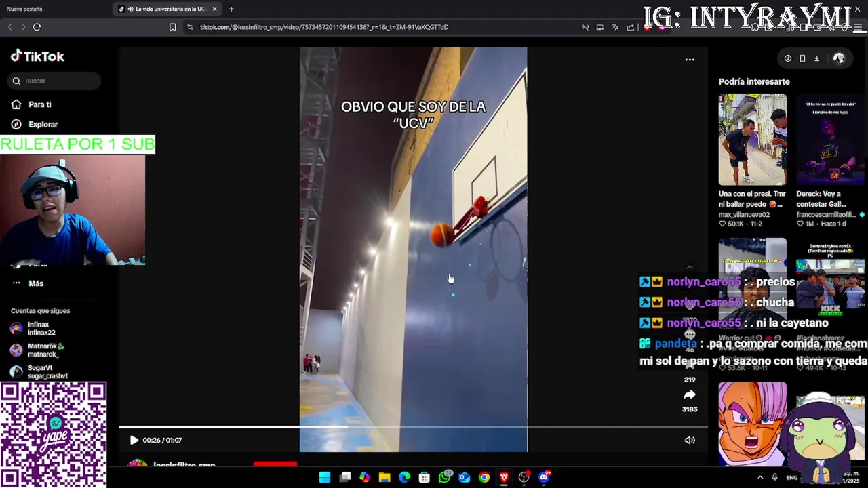The height and width of the screenshot is (488, 868).
Task: Toggle the video volume speaker icon
Action: point(690,440)
